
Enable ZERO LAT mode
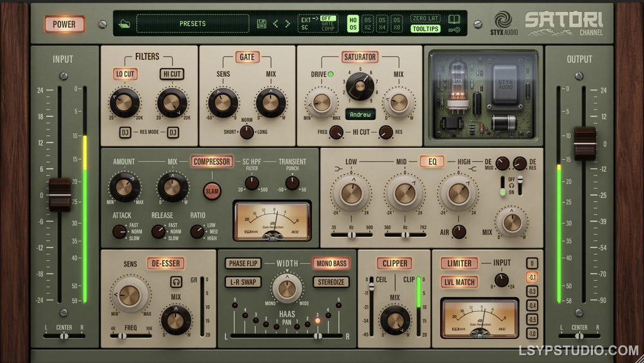click(x=426, y=18)
